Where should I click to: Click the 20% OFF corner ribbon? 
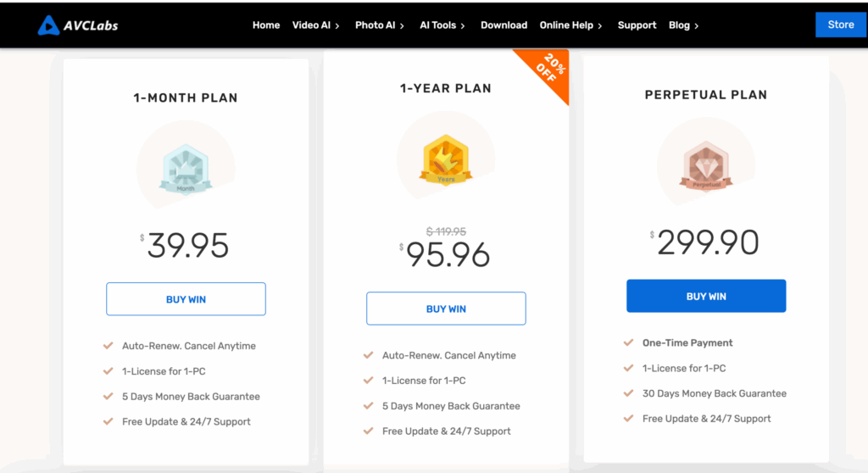pos(547,71)
